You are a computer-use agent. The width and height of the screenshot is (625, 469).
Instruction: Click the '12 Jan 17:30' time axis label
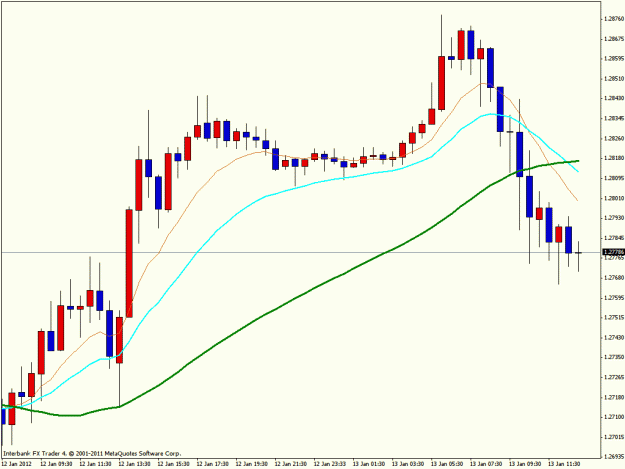tap(212, 464)
